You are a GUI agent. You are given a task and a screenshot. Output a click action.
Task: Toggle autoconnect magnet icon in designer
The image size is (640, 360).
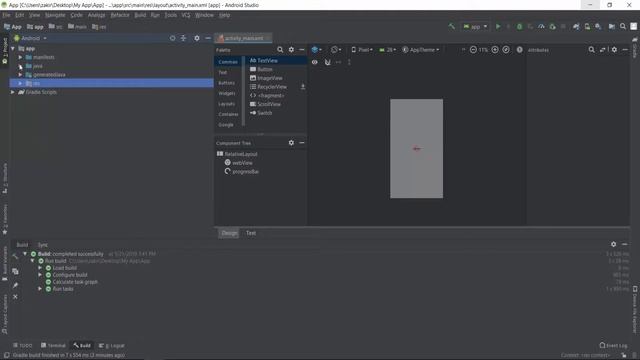[327, 62]
